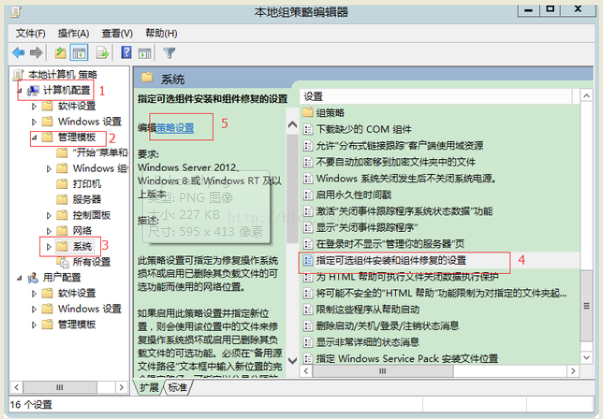Click the Export list toolbar icon
The height and width of the screenshot is (419, 603).
103,52
